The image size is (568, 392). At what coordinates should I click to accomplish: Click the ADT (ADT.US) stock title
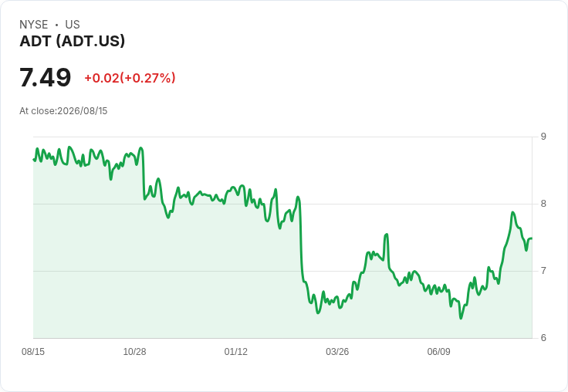point(72,41)
